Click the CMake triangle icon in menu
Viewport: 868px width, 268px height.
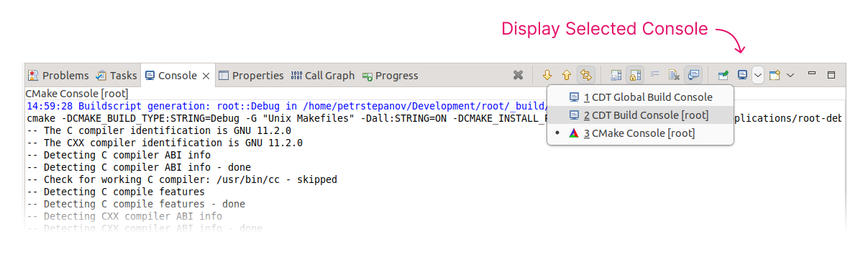[574, 133]
